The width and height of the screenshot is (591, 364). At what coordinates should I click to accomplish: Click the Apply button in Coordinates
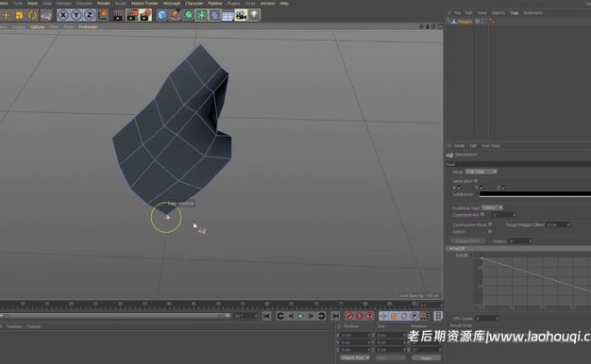click(x=426, y=358)
